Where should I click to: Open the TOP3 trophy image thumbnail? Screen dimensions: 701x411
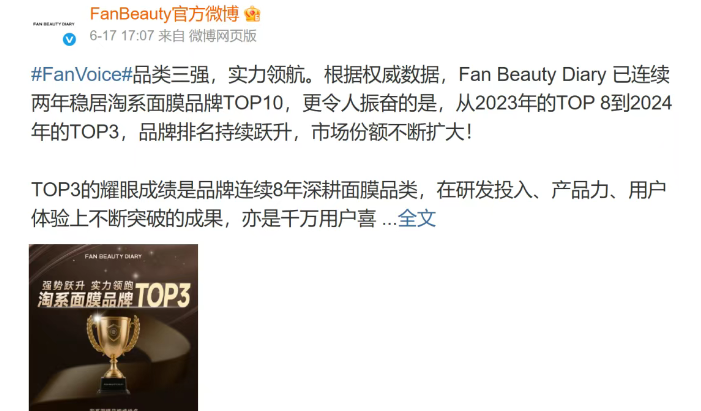coord(114,327)
